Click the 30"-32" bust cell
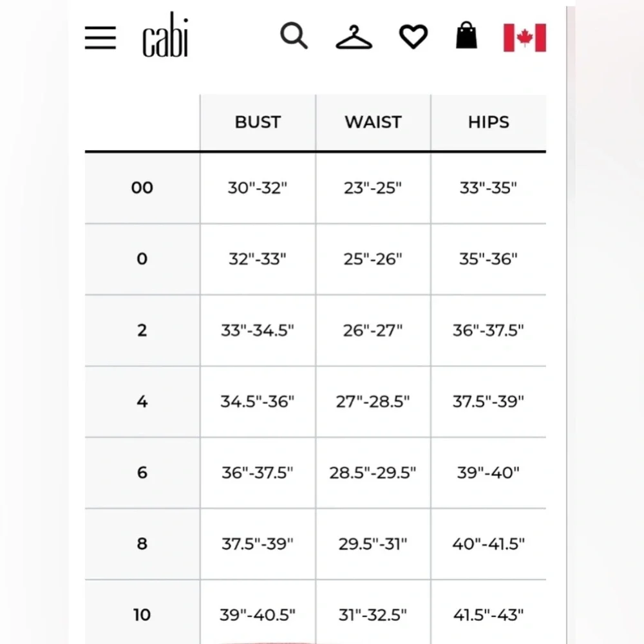Image resolution: width=644 pixels, height=644 pixels. 258,188
